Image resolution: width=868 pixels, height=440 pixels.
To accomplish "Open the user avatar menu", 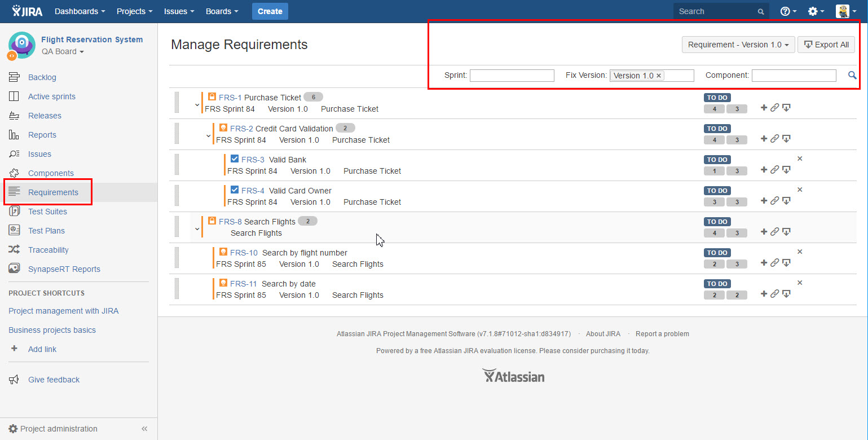I will click(846, 11).
